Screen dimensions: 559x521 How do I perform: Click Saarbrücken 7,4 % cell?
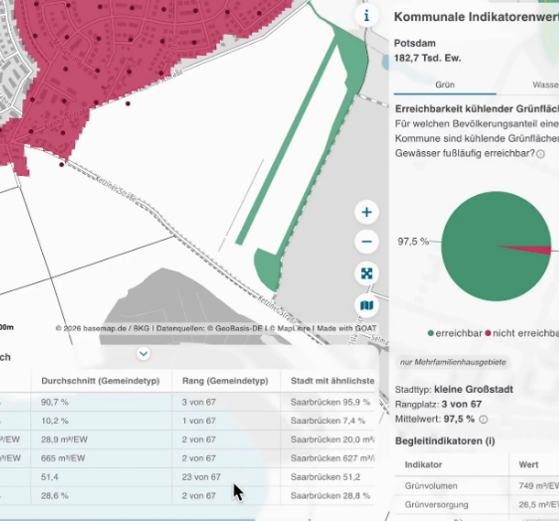pos(328,421)
